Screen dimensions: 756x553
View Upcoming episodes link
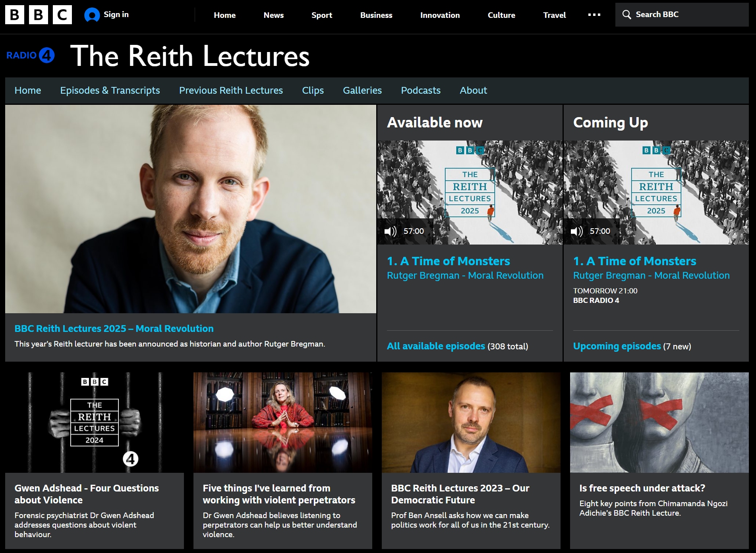(x=617, y=346)
